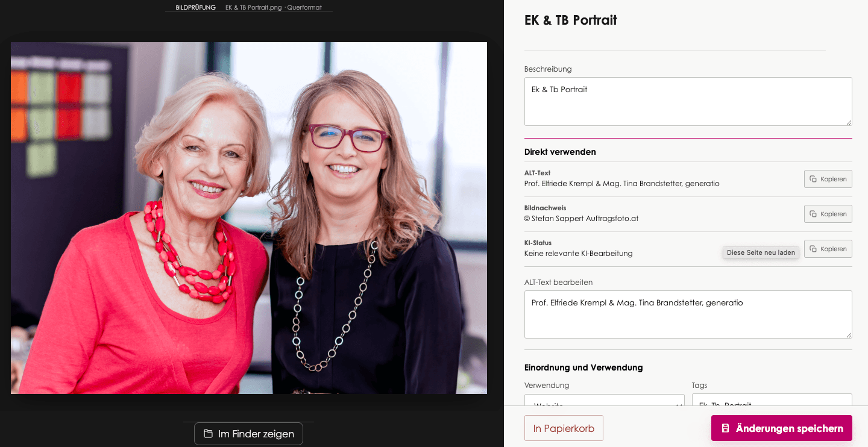Copy the KI-Status using its Kopieren button
The height and width of the screenshot is (447, 868).
pyautogui.click(x=828, y=249)
